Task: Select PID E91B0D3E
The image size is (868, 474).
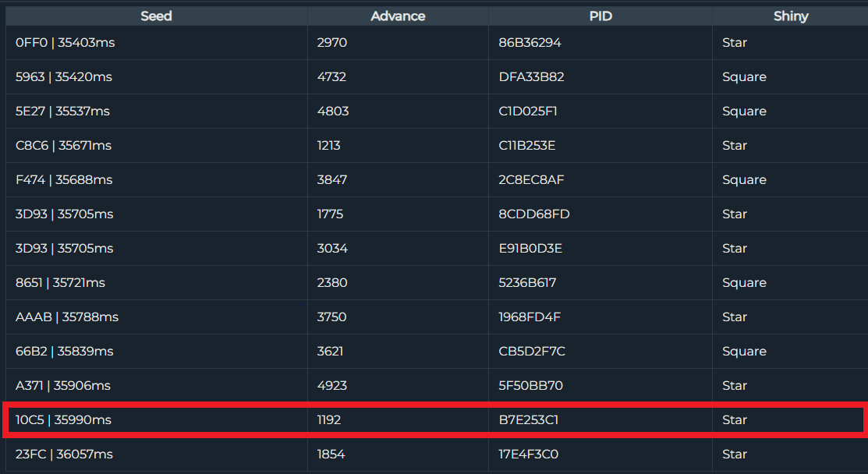Action: [530, 249]
